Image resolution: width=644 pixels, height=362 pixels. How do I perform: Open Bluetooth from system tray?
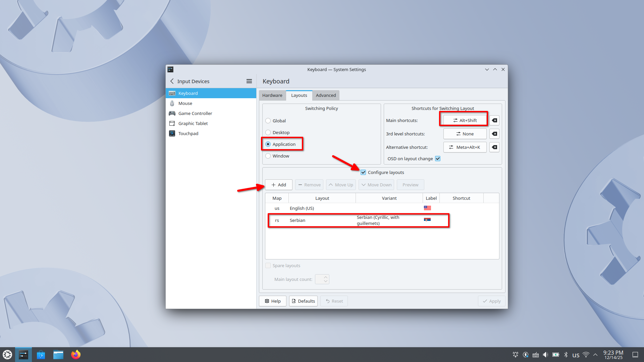566,355
